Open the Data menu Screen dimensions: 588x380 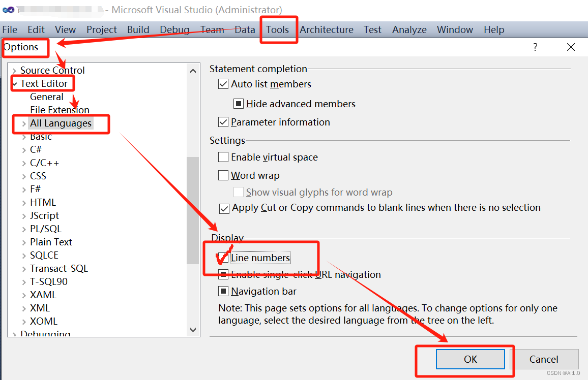click(245, 29)
